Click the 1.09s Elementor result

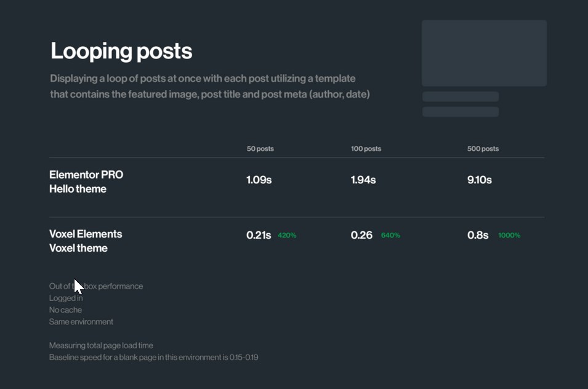click(259, 180)
